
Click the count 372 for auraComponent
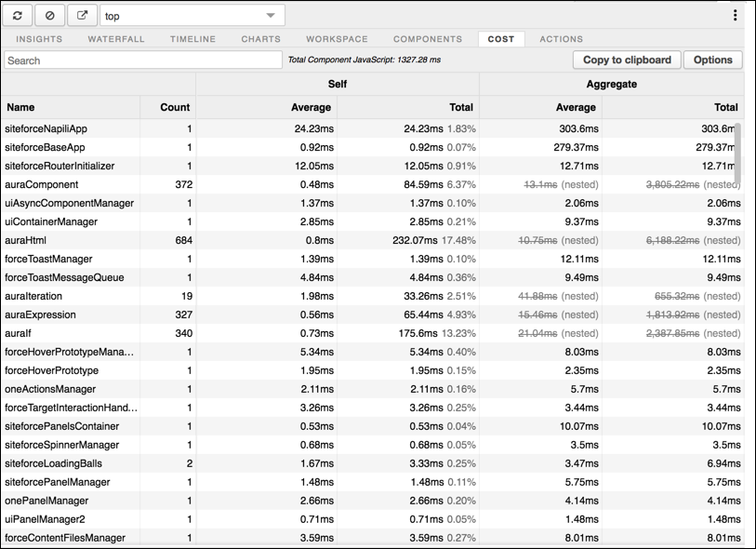(x=184, y=184)
